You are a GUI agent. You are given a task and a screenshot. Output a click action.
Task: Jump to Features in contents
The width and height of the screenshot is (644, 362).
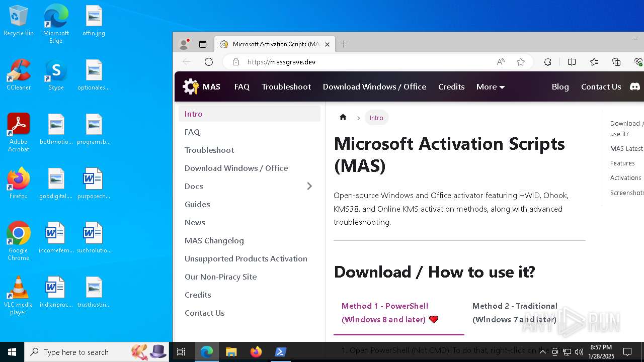[x=622, y=163]
